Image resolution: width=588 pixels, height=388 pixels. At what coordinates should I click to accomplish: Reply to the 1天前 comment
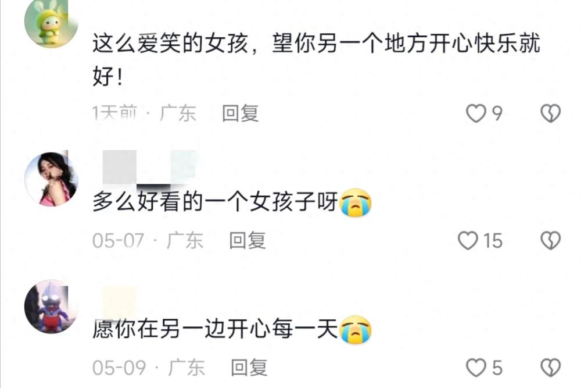pyautogui.click(x=241, y=113)
